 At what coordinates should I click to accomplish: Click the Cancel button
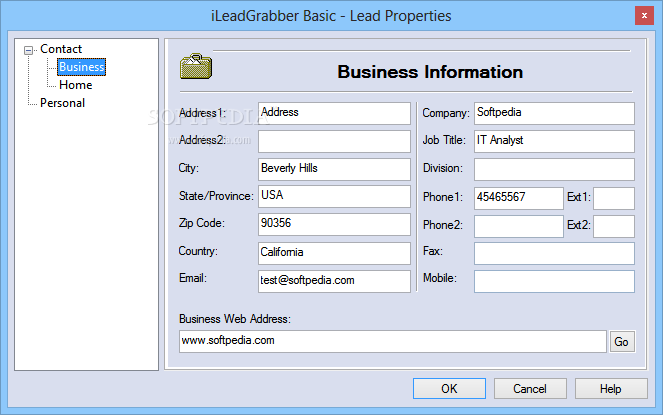(530, 388)
